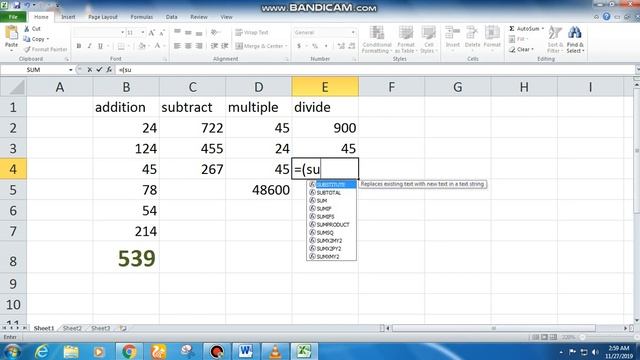Screen dimensions: 640x360
Task: Toggle Align Text Right
Action: coord(199,46)
